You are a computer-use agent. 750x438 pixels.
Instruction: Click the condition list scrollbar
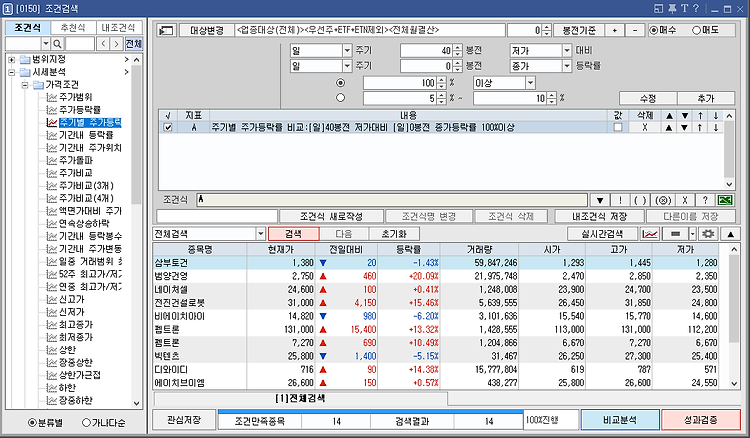[729, 150]
